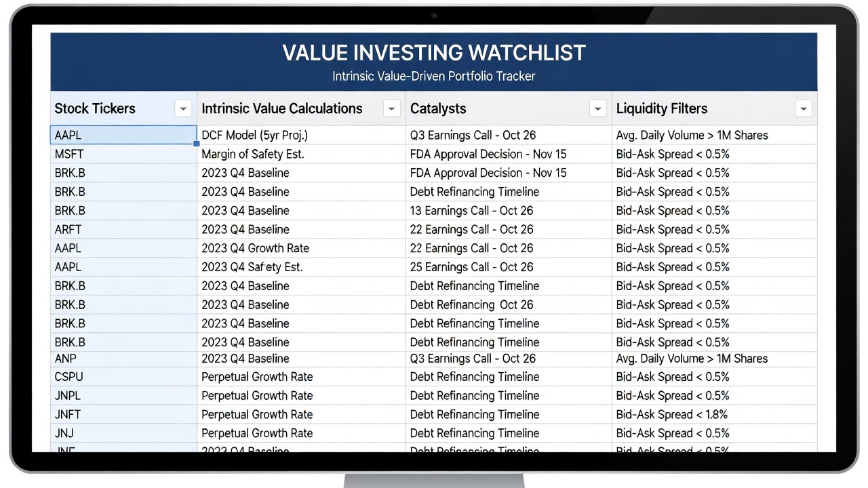Select the 13 Earnings Call - Oct 26 cell
The width and height of the screenshot is (868, 488).
coord(509,210)
